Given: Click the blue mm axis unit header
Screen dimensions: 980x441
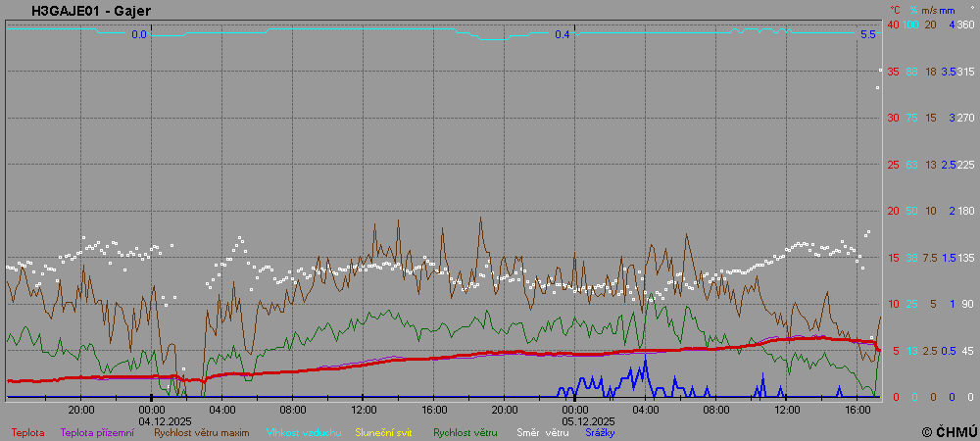Looking at the screenshot, I should (947, 10).
